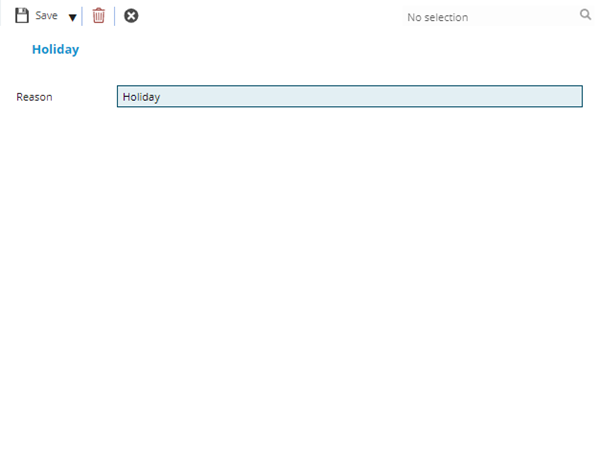Click the magnifying glass search icon
Viewport: 600px width, 461px height.
point(585,15)
